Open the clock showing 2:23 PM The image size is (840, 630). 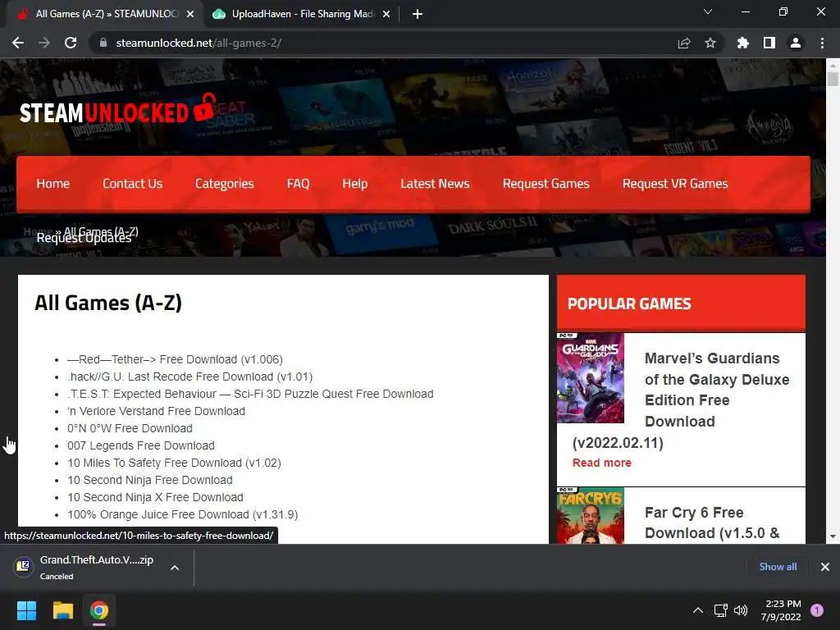pyautogui.click(x=781, y=610)
